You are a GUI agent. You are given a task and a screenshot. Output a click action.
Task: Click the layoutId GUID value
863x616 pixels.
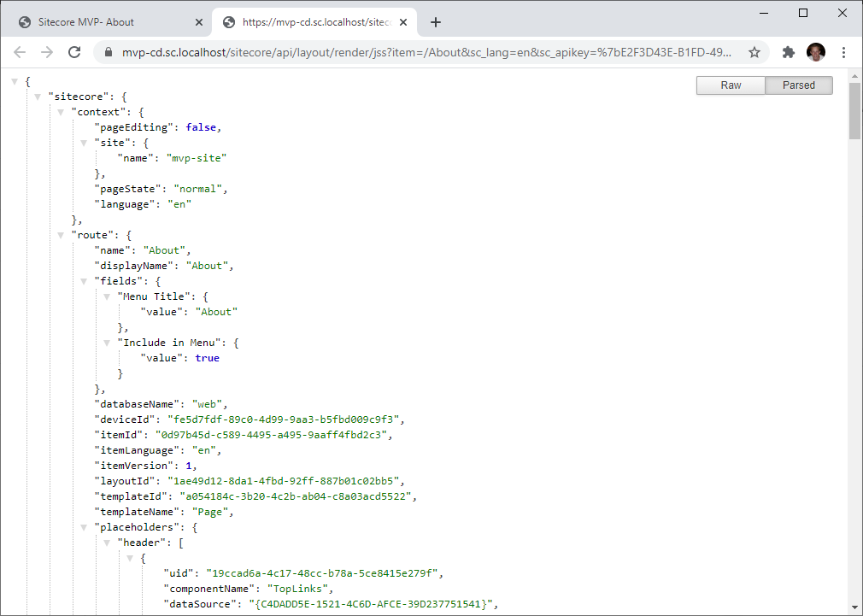pyautogui.click(x=283, y=481)
